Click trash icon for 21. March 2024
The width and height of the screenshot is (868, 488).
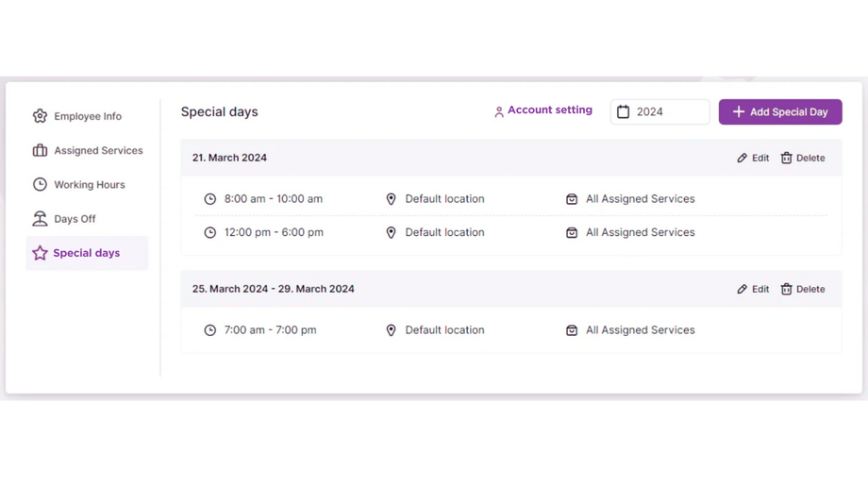(786, 158)
